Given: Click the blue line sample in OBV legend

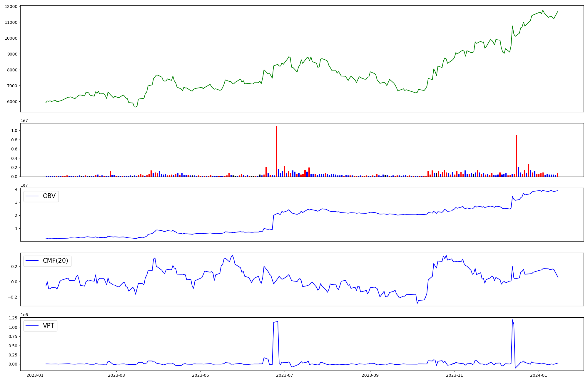Looking at the screenshot, I should pyautogui.click(x=32, y=196).
